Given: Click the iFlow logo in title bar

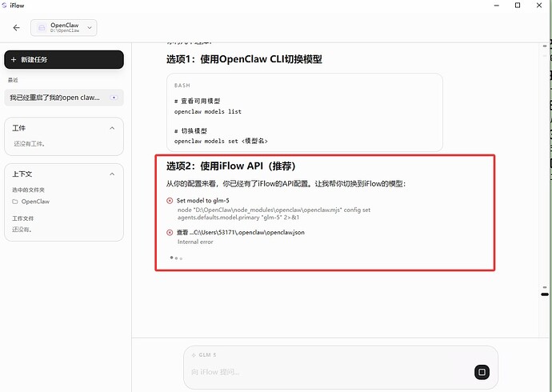Looking at the screenshot, I should pos(4,6).
